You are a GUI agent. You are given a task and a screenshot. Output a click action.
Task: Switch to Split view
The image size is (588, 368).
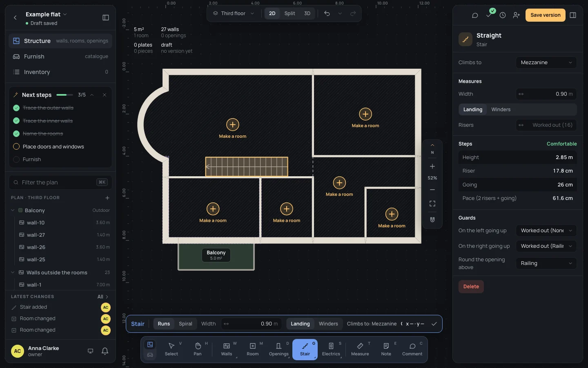coord(290,13)
